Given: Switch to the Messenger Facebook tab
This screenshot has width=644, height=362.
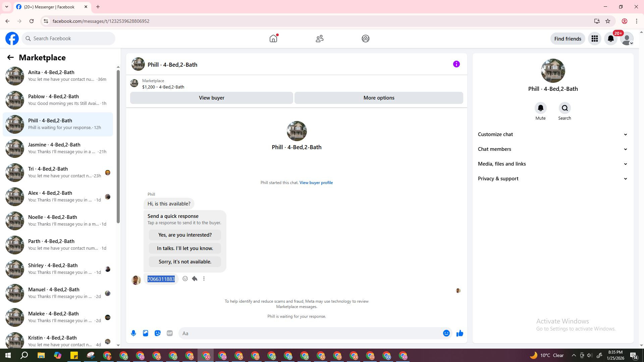Looking at the screenshot, I should point(52,7).
